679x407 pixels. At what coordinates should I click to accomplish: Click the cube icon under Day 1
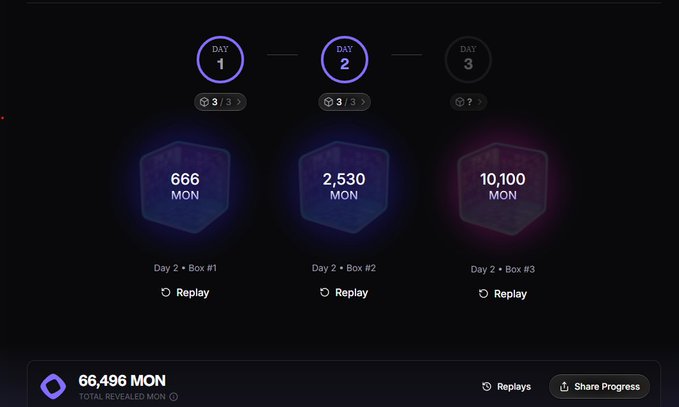[204, 102]
